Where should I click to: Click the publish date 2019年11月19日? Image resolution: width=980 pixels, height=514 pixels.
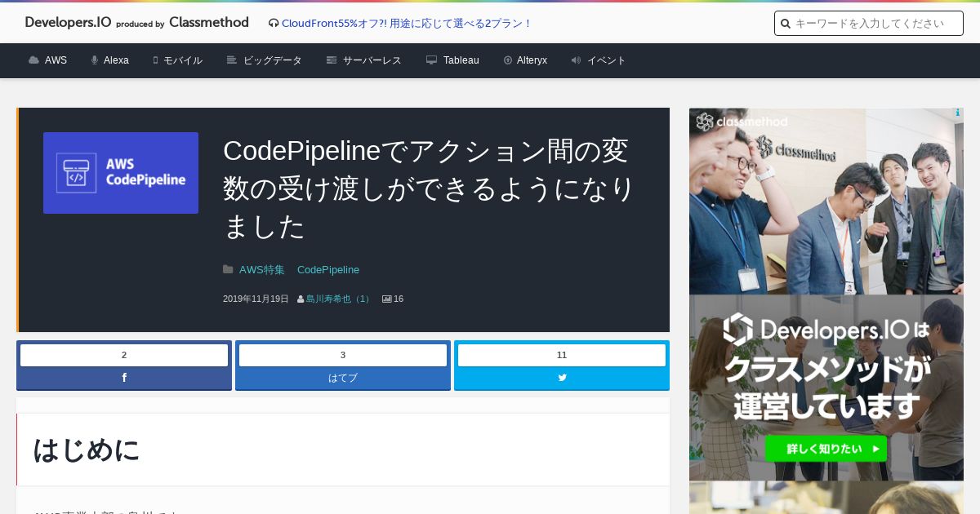256,299
